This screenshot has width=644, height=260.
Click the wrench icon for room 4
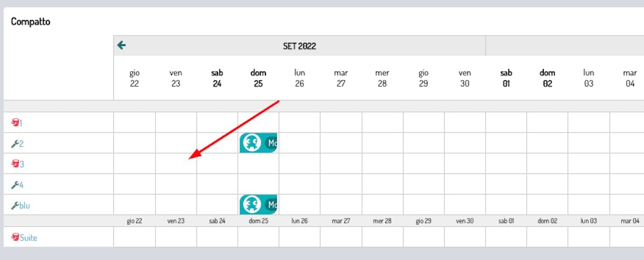(x=15, y=185)
